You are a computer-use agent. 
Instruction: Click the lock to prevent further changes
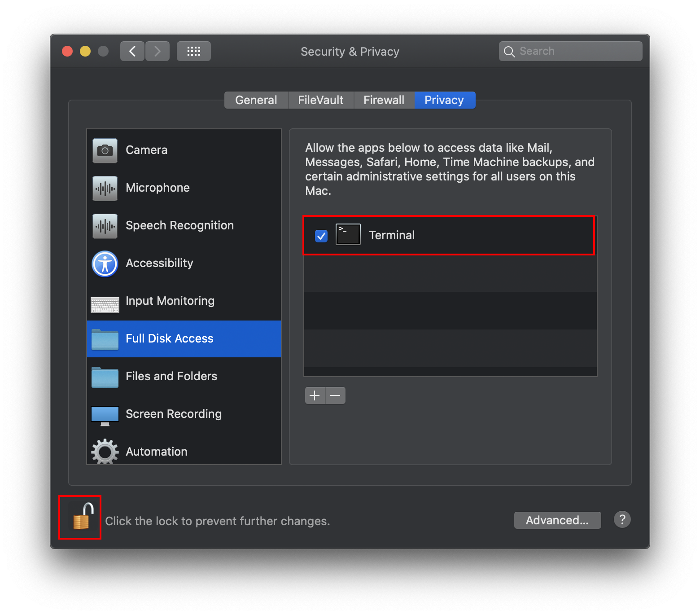(x=79, y=518)
